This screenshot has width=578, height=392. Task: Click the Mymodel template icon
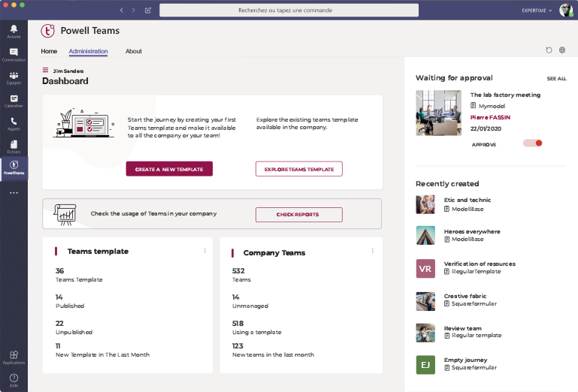pos(474,106)
